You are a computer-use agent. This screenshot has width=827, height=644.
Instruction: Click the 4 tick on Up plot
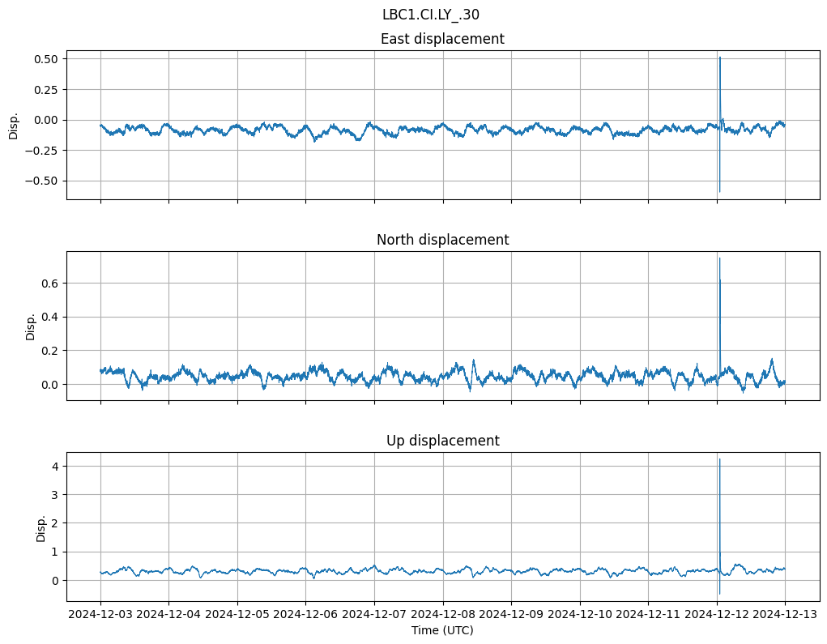[x=54, y=467]
